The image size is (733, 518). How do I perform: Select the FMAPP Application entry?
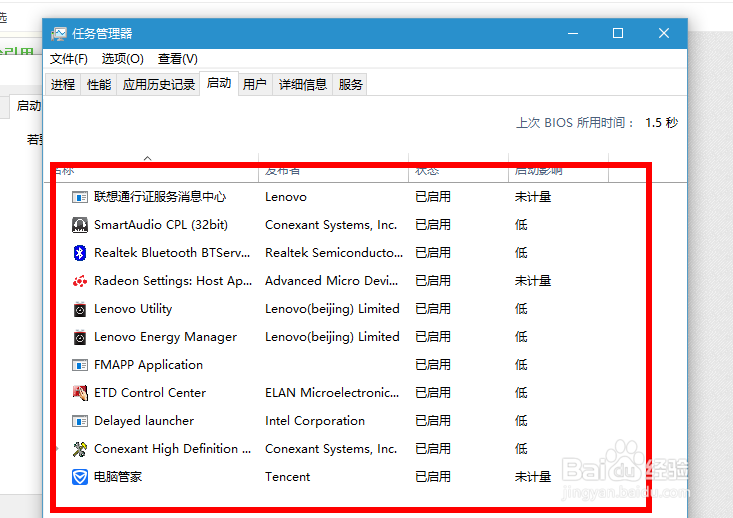pos(148,365)
